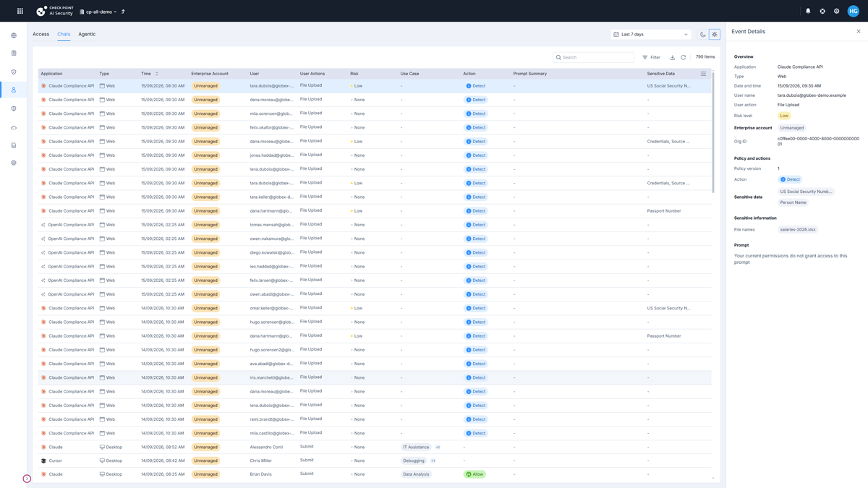
Task: Download the events list
Action: [672, 57]
